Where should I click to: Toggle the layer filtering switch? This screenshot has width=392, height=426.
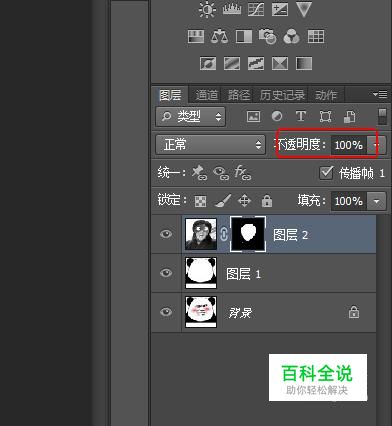(x=383, y=116)
